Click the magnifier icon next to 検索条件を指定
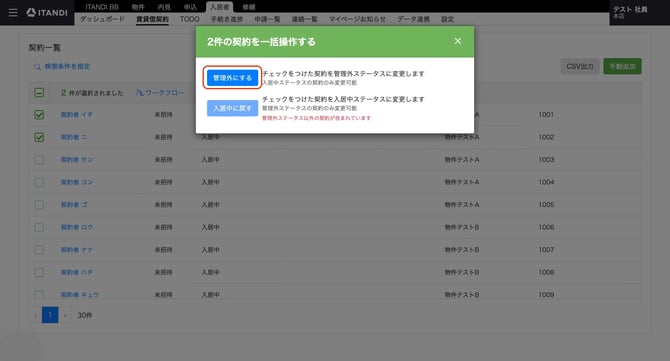670x361 pixels. click(x=38, y=67)
